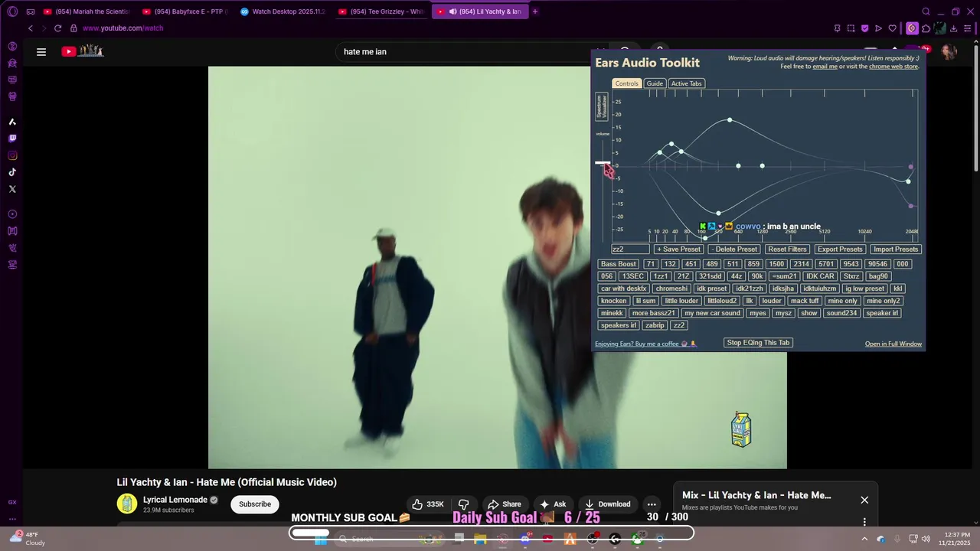Viewport: 980px width, 551px height.
Task: Open a new tab with plus button
Action: pos(535,11)
